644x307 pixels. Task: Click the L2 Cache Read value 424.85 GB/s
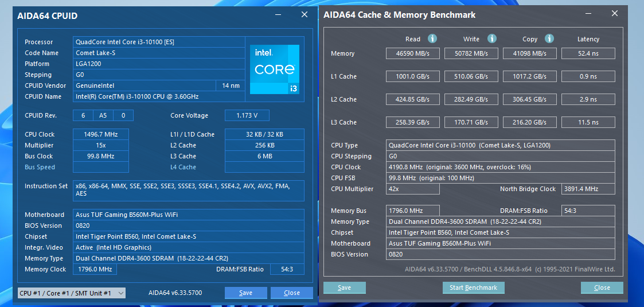413,99
